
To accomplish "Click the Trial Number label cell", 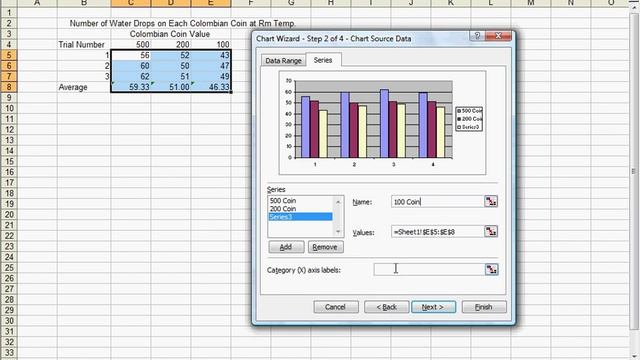I will 84,44.
